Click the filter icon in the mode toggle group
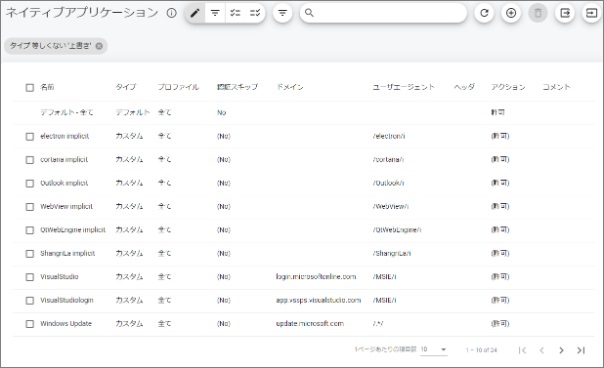604x368 pixels. (x=215, y=13)
